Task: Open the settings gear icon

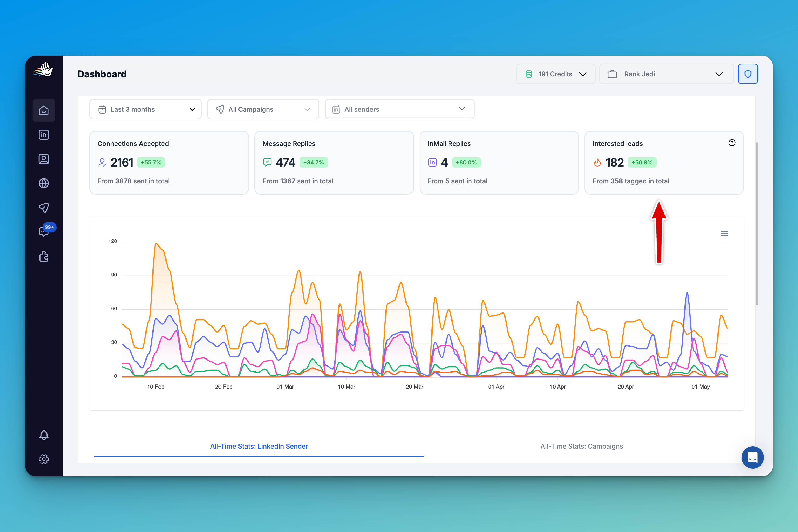Action: (44, 459)
